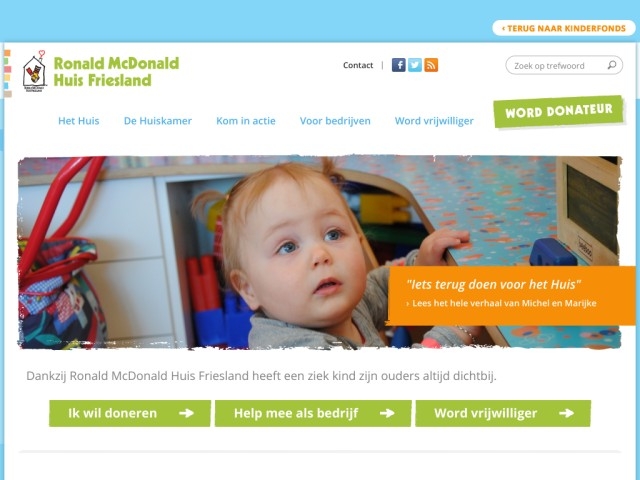Open the Contact link
The width and height of the screenshot is (640, 480).
point(358,65)
